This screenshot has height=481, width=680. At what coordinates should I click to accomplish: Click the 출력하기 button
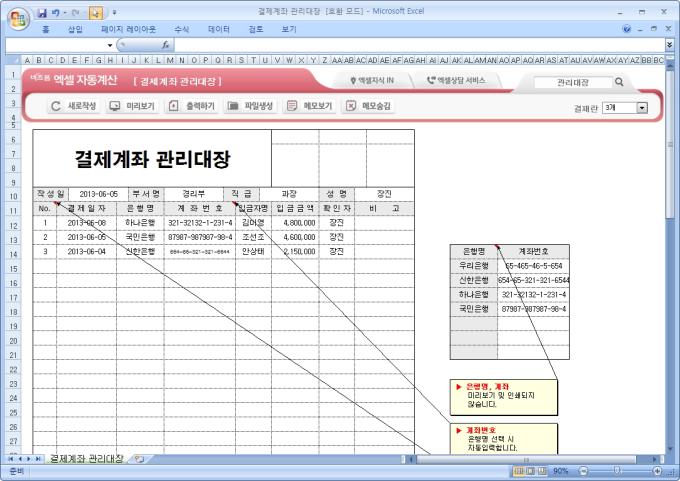click(x=192, y=106)
